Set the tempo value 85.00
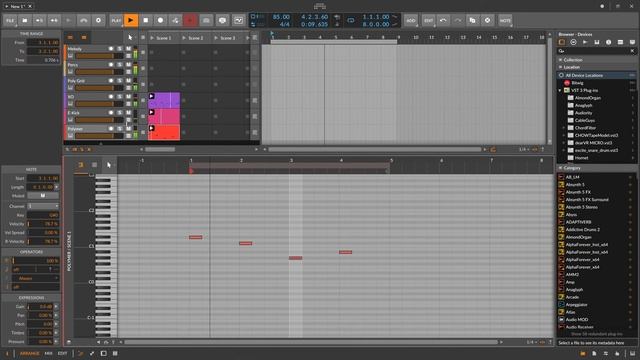Screen dimensions: 640x360 tap(281, 17)
